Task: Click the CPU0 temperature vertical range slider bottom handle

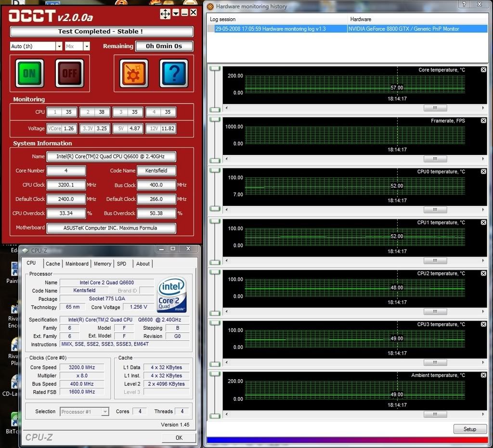Action: [215, 209]
